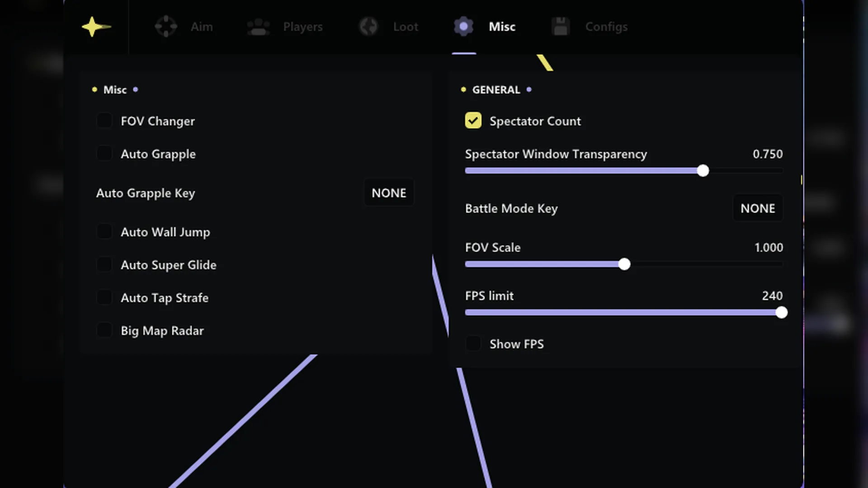Image resolution: width=868 pixels, height=488 pixels.
Task: Check the Auto Wall Jump box
Action: point(104,231)
